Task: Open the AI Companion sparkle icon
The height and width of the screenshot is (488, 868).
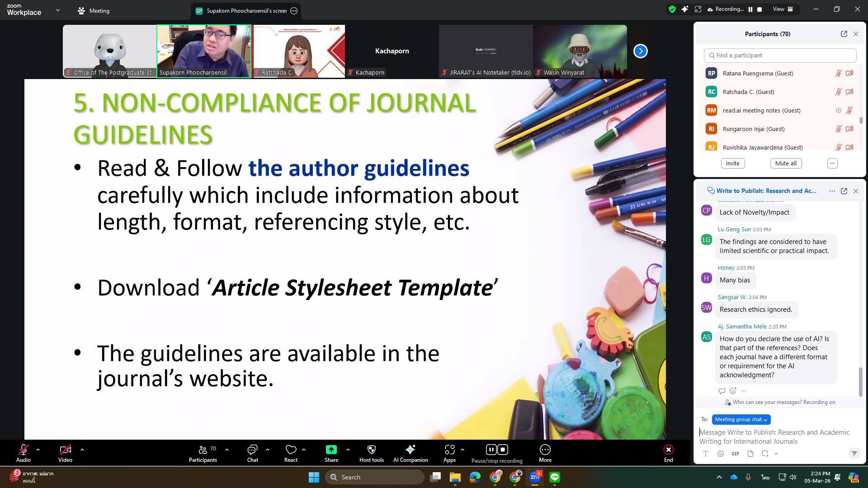Action: click(410, 450)
